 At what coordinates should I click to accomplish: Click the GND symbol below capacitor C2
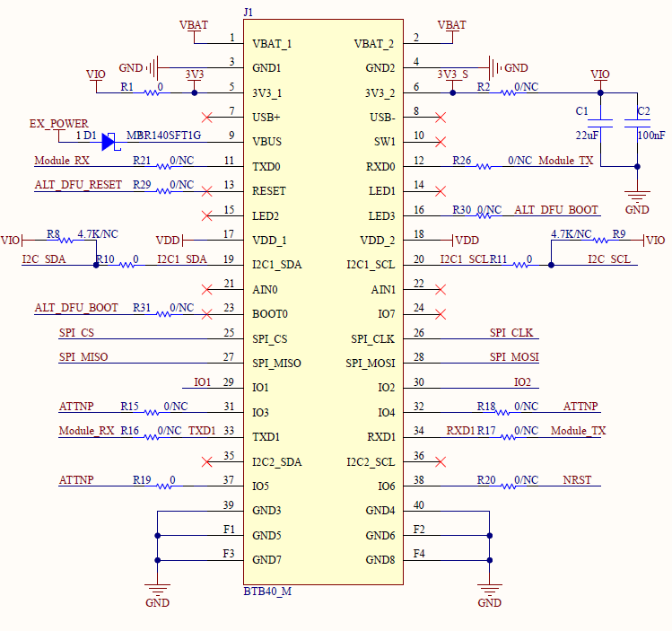[x=637, y=197]
